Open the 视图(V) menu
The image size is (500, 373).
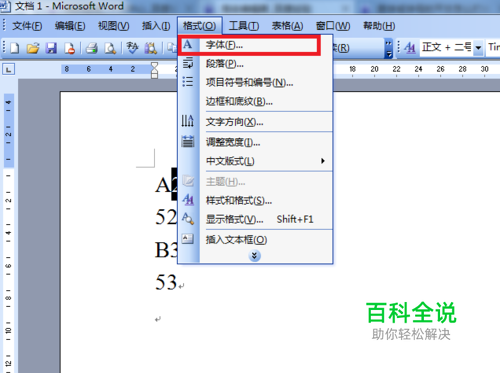pos(114,26)
